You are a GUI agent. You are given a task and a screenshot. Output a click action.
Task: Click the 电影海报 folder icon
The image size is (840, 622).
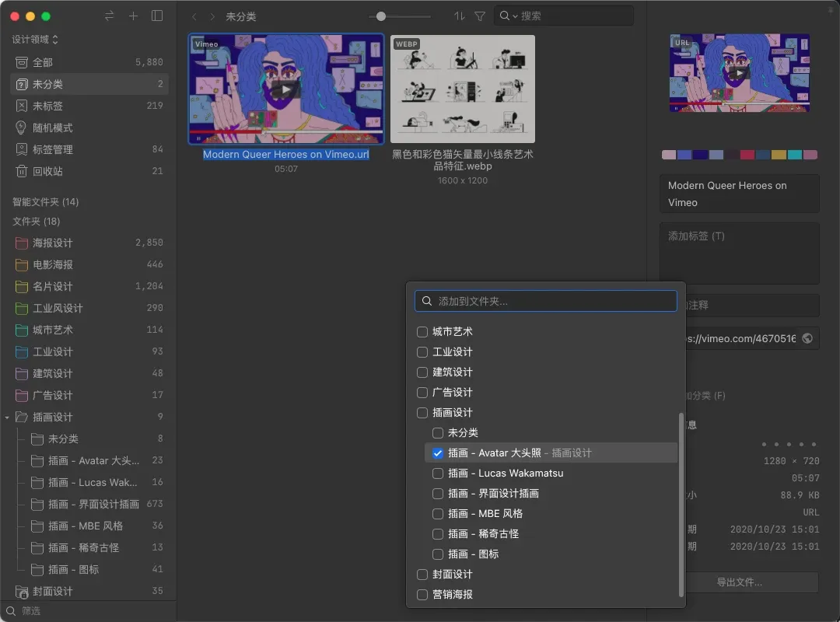click(22, 264)
